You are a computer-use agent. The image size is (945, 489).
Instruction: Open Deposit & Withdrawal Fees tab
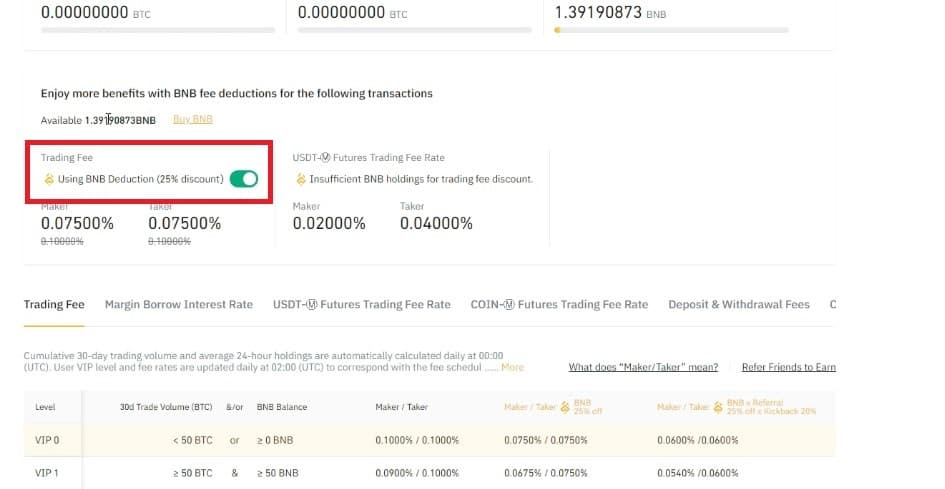[x=739, y=304]
